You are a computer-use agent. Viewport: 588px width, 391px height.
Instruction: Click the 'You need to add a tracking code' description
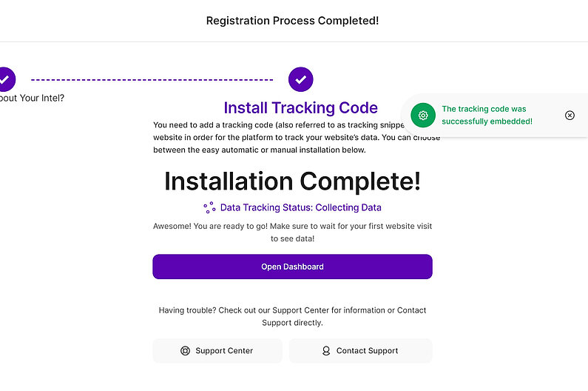(281, 138)
